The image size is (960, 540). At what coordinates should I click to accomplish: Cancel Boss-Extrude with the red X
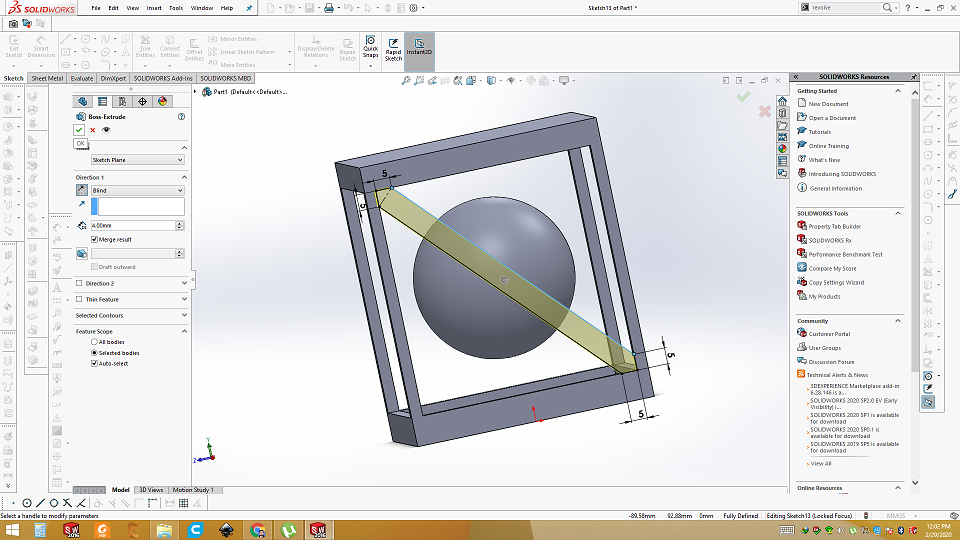pos(93,130)
